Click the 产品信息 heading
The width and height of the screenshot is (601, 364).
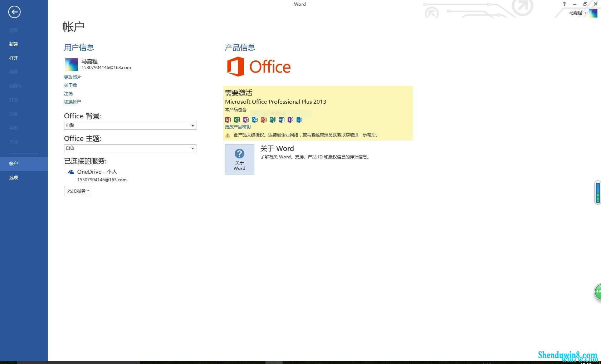(240, 47)
